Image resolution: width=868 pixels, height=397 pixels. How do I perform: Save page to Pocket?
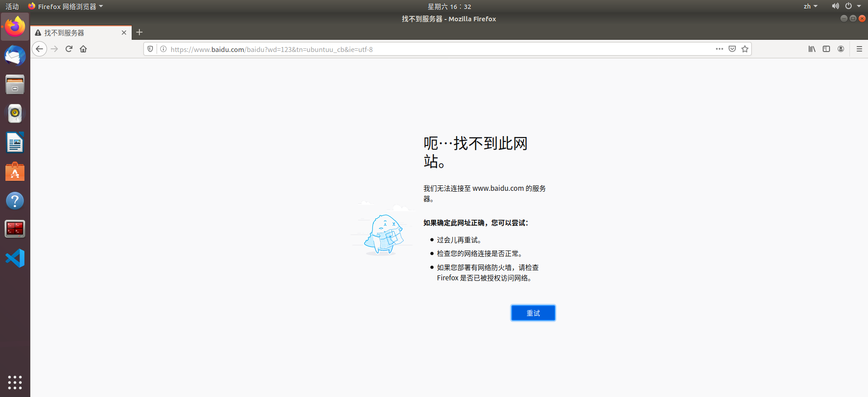pyautogui.click(x=732, y=49)
